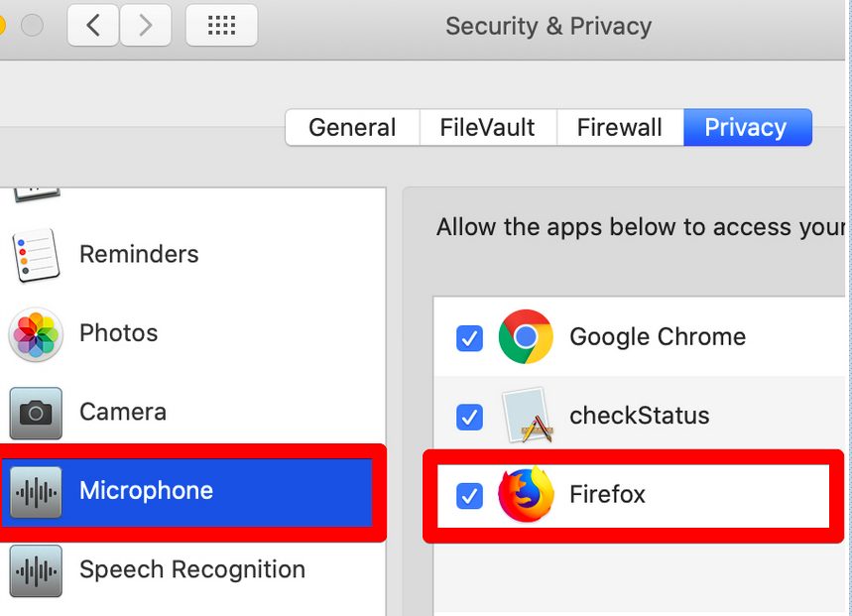Select the Privacy tab

[x=746, y=128]
